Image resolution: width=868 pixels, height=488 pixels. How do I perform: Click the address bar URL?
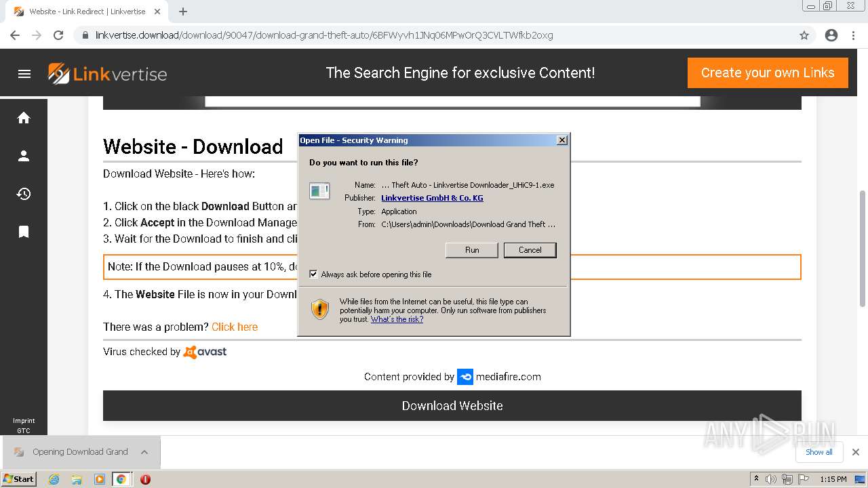pos(324,35)
